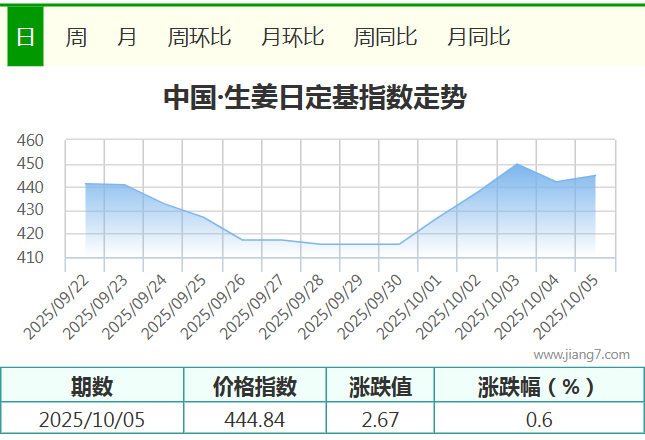This screenshot has width=645, height=440.
Task: Click the last data point for 2025/10/05
Action: click(x=595, y=176)
